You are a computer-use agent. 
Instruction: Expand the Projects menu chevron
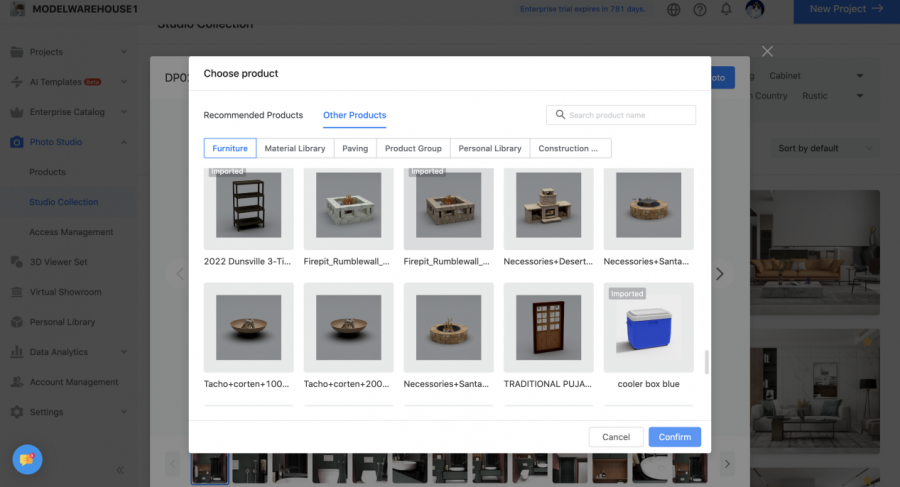(124, 52)
